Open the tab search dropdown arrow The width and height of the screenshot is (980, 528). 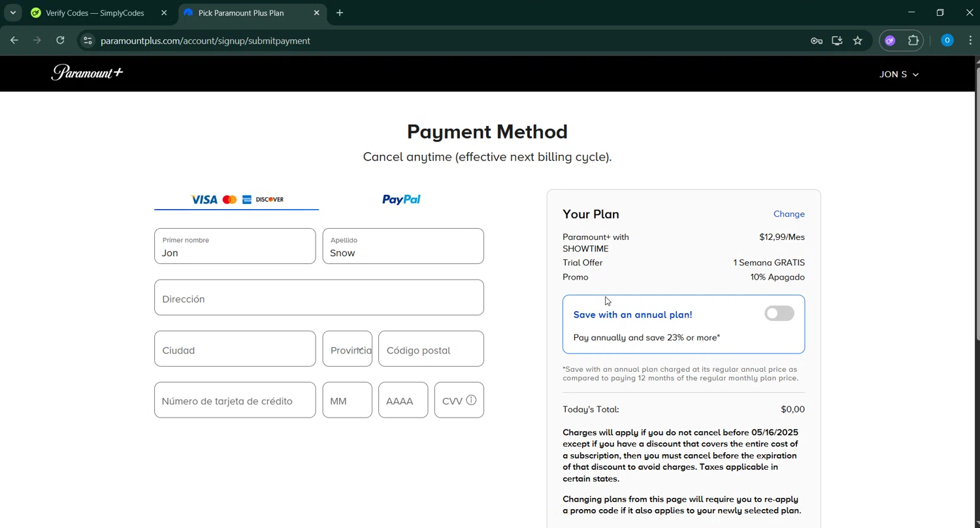tap(12, 12)
